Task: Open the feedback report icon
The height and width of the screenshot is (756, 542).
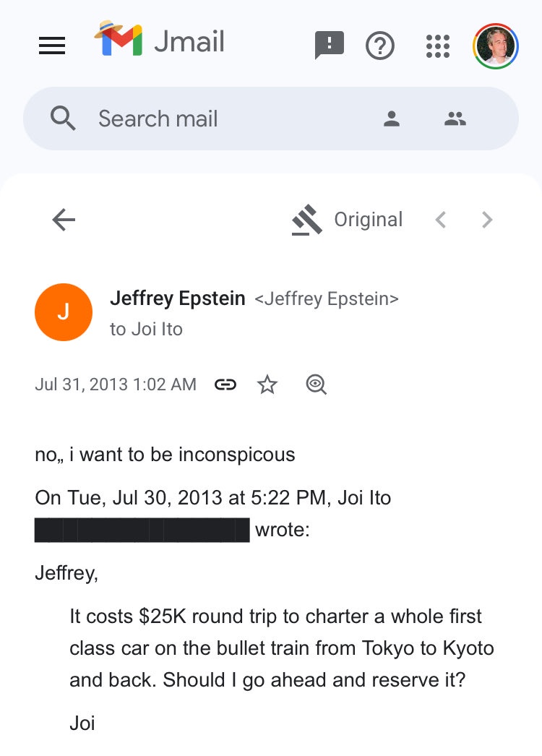Action: coord(330,46)
